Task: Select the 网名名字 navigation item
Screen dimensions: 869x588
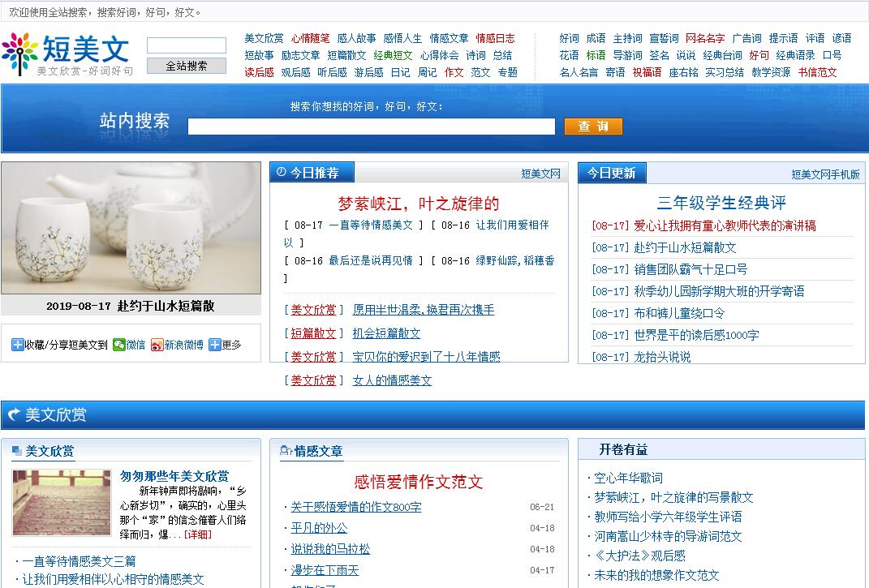Action: [704, 38]
